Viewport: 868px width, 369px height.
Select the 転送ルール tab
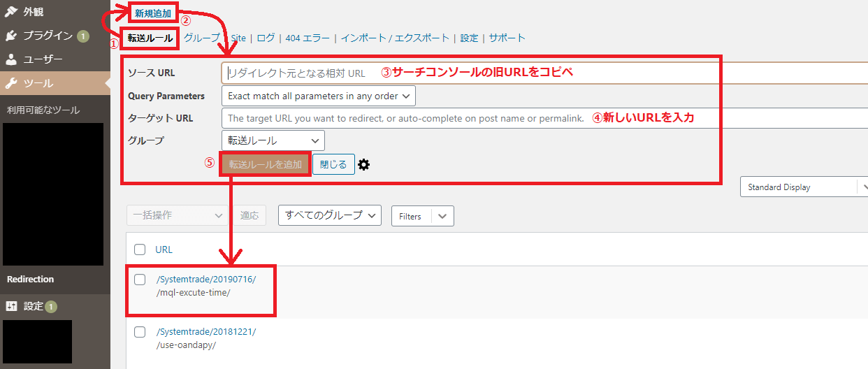pos(150,38)
